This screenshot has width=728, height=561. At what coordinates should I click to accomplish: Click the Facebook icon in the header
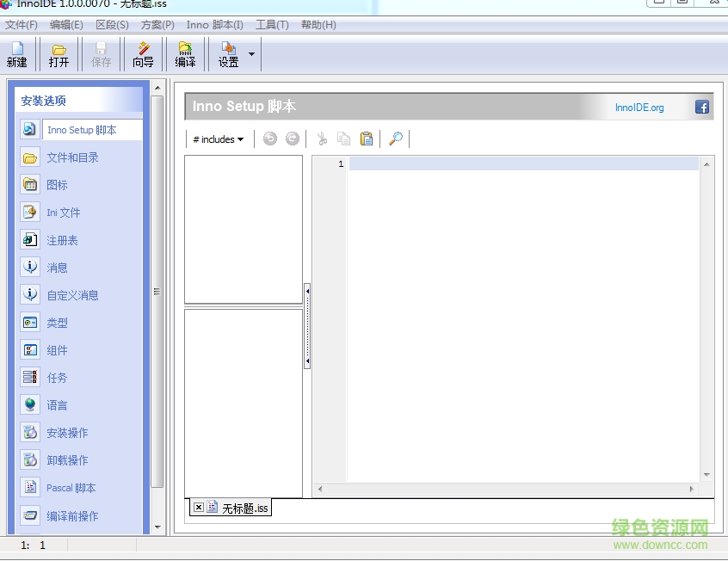[x=702, y=108]
